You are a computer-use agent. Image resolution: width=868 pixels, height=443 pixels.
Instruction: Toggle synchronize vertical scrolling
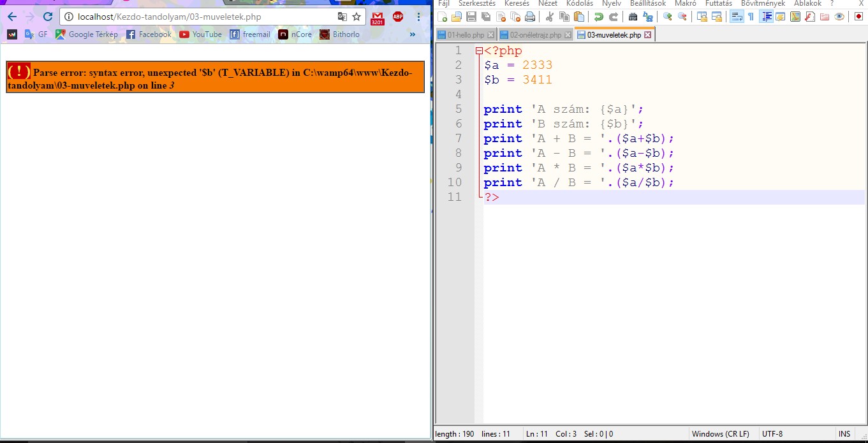pyautogui.click(x=702, y=17)
